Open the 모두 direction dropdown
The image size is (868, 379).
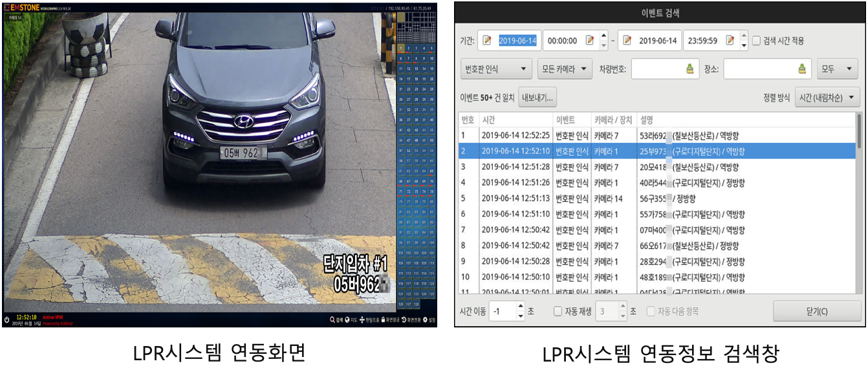click(838, 69)
